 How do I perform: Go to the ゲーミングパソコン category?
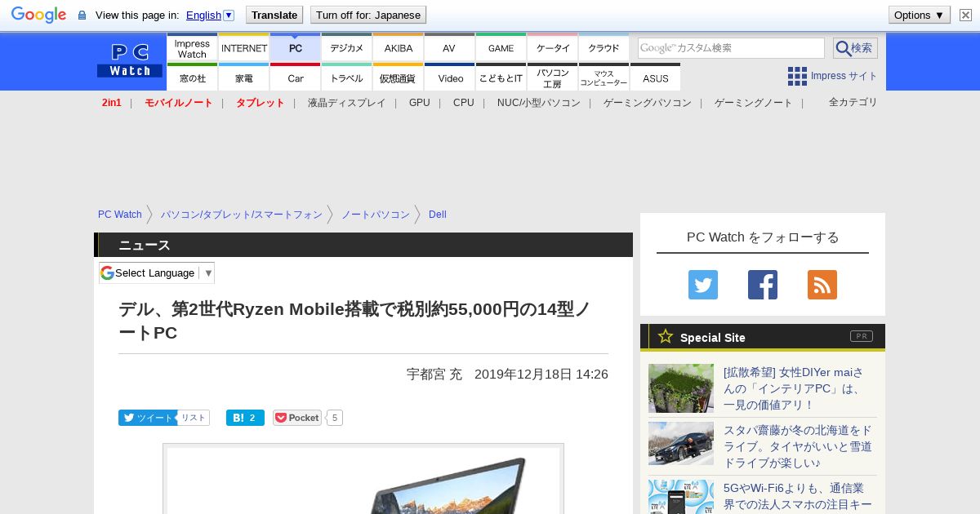tap(648, 103)
